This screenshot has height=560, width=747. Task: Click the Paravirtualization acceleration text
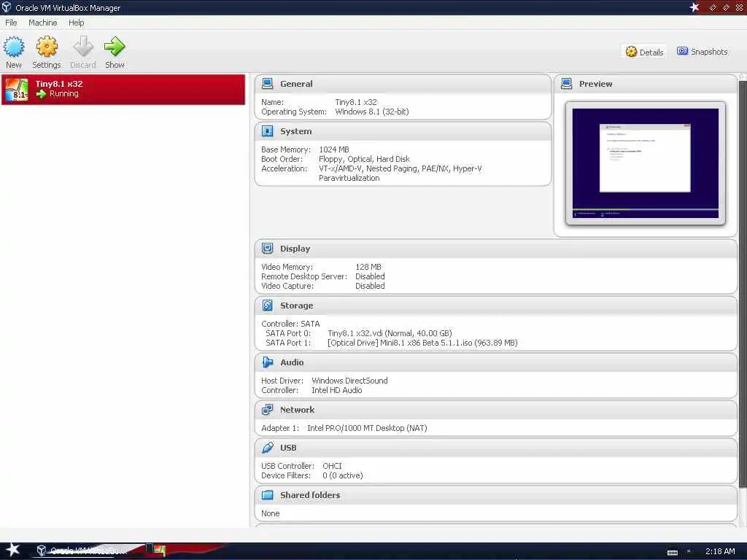coord(349,178)
